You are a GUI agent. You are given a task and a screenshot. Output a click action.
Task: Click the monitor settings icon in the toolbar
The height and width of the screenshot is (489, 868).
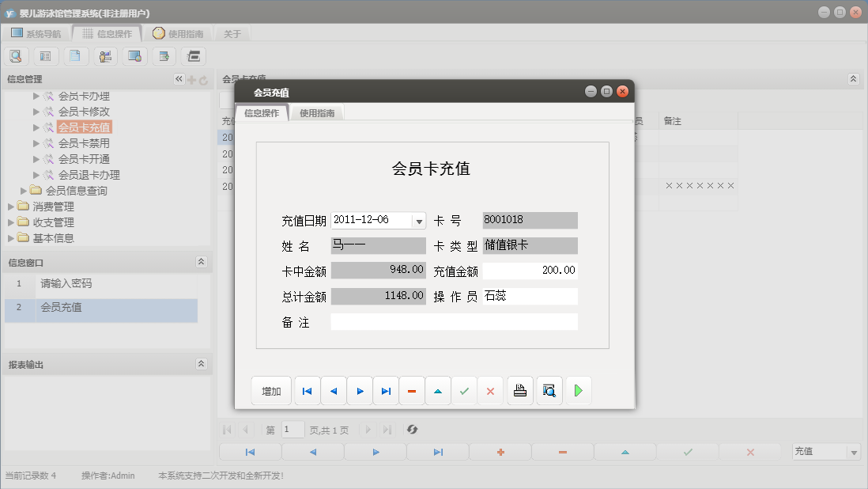click(134, 55)
